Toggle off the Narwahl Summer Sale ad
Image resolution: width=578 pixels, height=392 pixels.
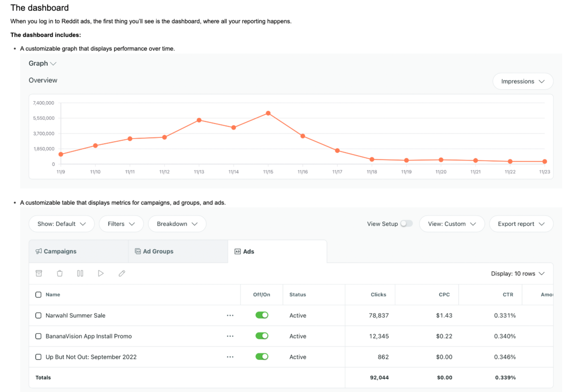pos(262,316)
